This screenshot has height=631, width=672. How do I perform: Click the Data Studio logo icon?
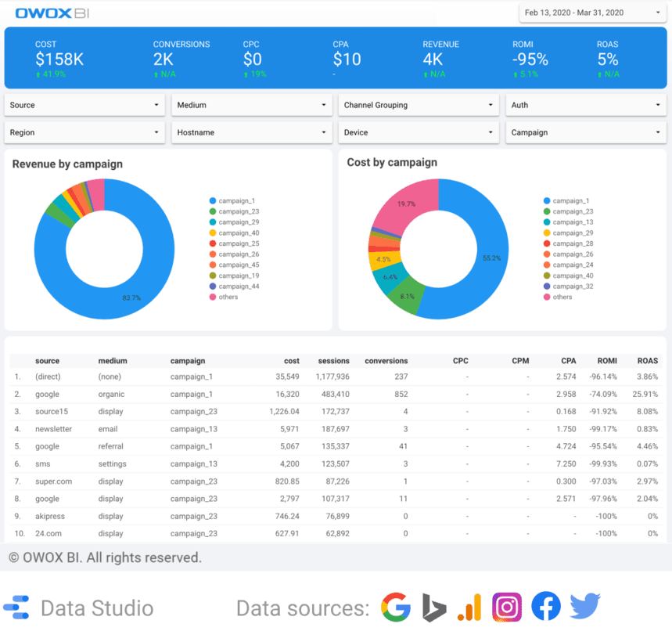16,608
